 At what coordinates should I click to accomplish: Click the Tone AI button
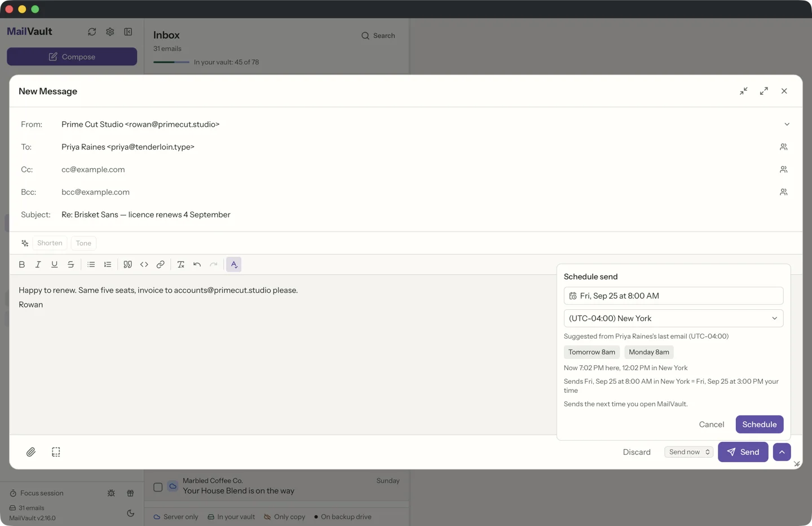coord(83,243)
